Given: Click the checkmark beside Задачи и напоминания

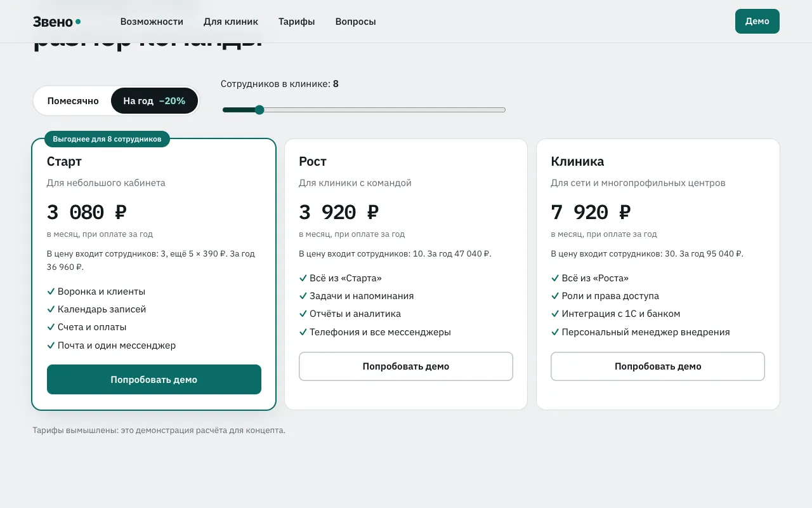Looking at the screenshot, I should 303,296.
